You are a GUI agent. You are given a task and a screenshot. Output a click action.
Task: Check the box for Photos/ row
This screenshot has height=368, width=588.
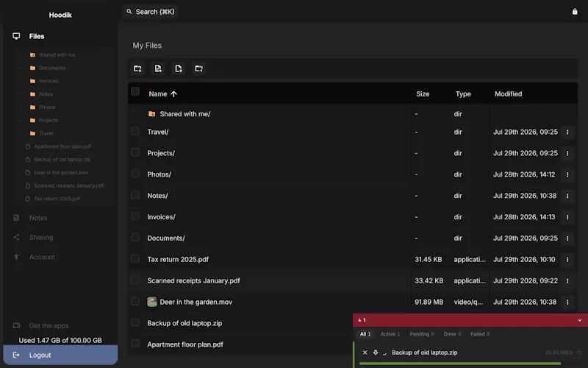click(x=135, y=174)
